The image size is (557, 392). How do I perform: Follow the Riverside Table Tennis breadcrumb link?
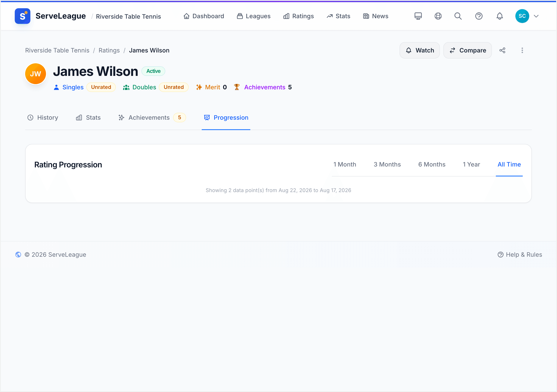(x=57, y=50)
